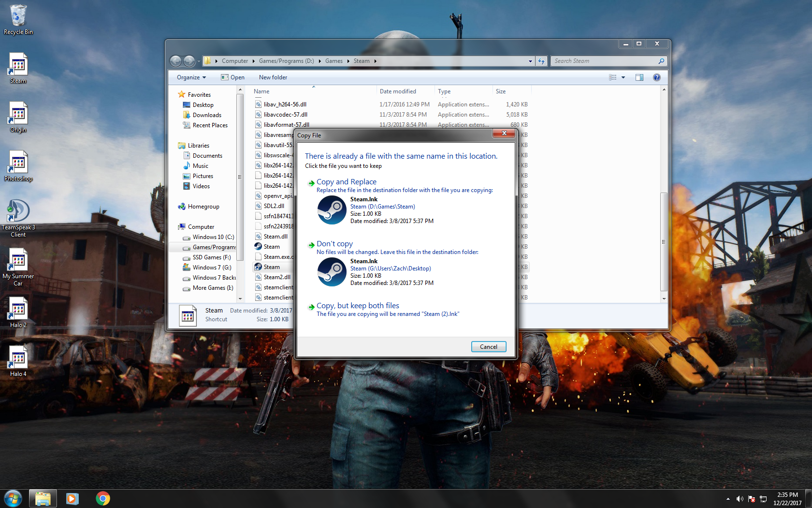Expand the Steam breadcrumb arrow
The width and height of the screenshot is (812, 508).
pos(375,61)
